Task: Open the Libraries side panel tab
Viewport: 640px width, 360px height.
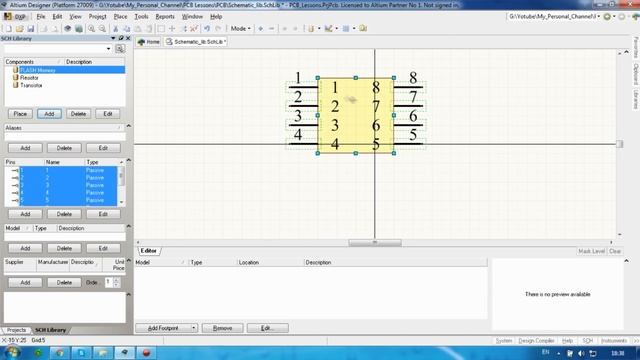Action: 636,100
